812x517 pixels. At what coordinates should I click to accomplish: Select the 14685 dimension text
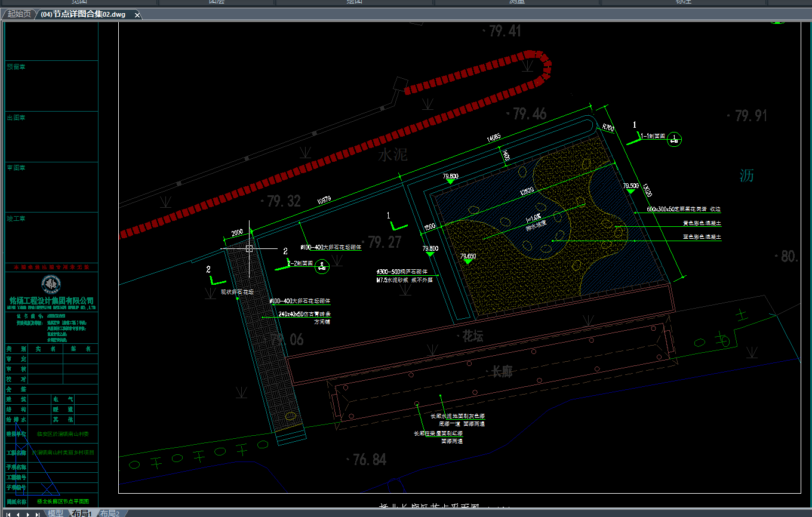[494, 138]
